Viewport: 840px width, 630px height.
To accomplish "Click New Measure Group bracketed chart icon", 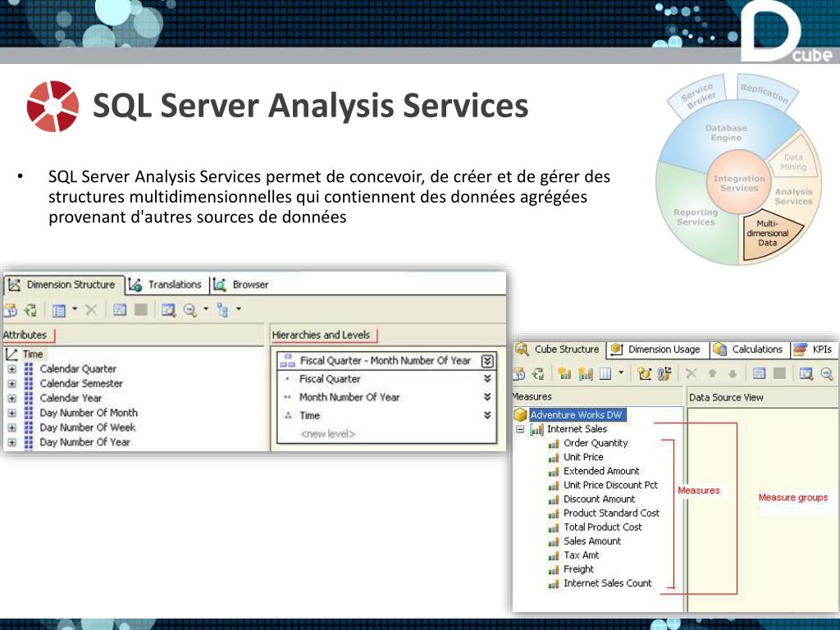I will 585,373.
